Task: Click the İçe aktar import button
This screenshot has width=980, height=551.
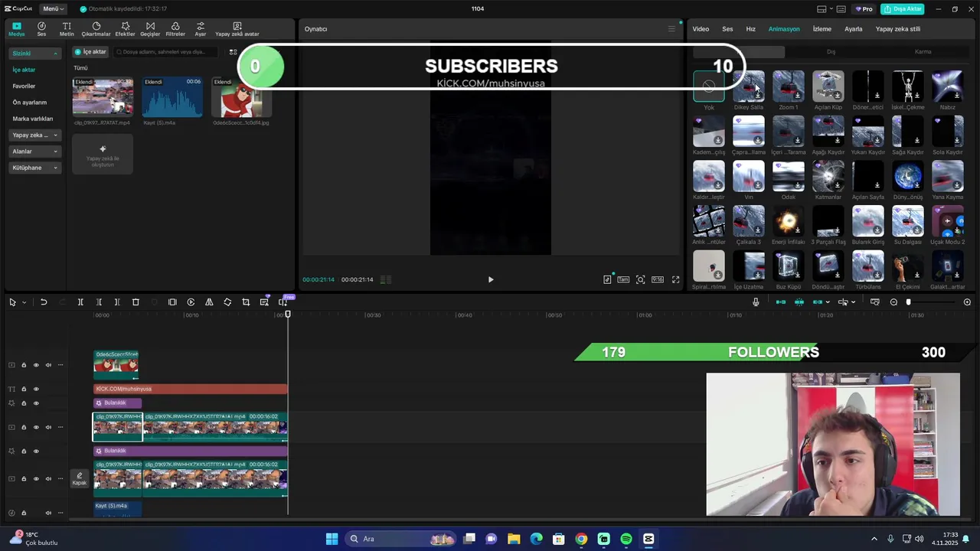Action: click(90, 52)
